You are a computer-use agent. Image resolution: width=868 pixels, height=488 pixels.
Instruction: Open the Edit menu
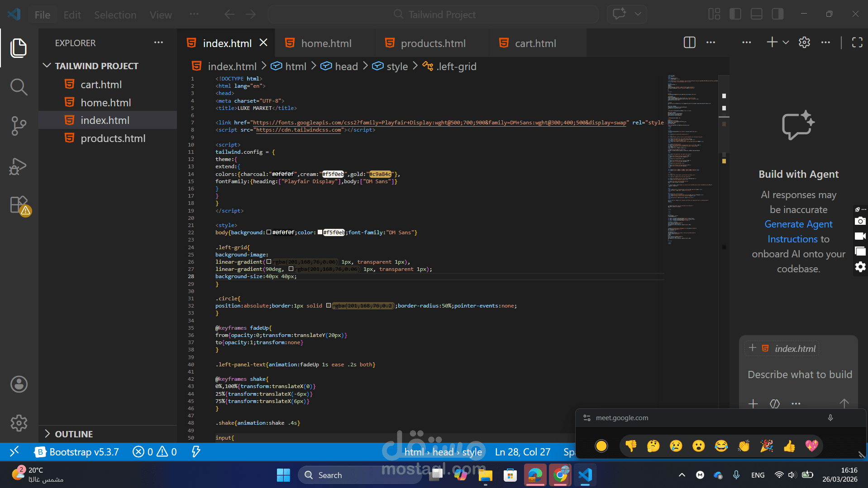coord(72,15)
